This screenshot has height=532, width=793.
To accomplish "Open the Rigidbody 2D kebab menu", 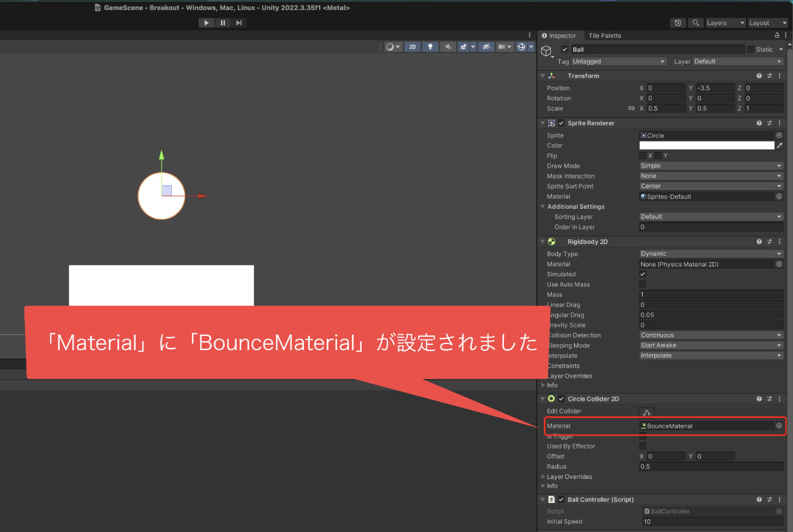I will coord(779,241).
